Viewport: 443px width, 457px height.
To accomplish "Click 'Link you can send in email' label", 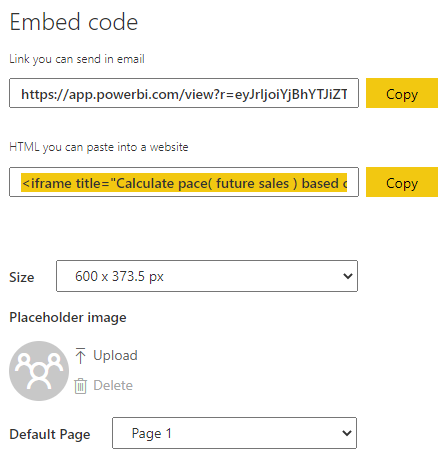I will pos(77,59).
